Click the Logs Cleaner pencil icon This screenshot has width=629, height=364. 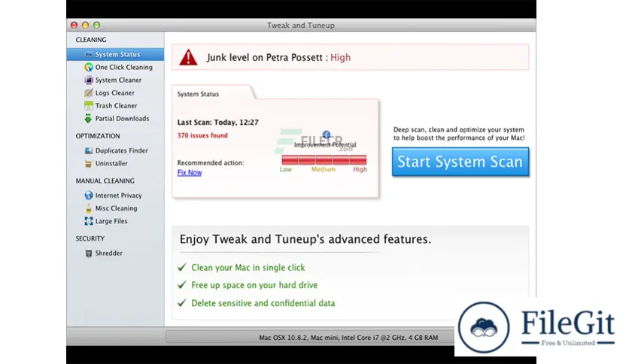tap(89, 93)
